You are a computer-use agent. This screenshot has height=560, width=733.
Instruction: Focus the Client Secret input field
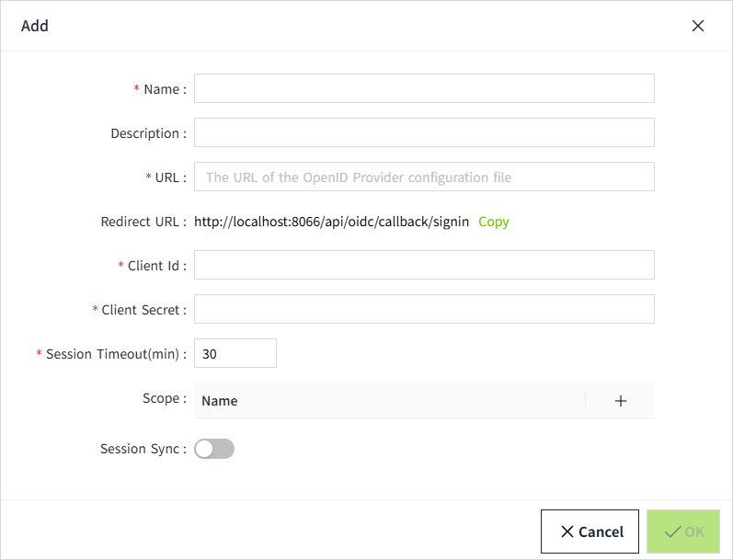point(424,309)
